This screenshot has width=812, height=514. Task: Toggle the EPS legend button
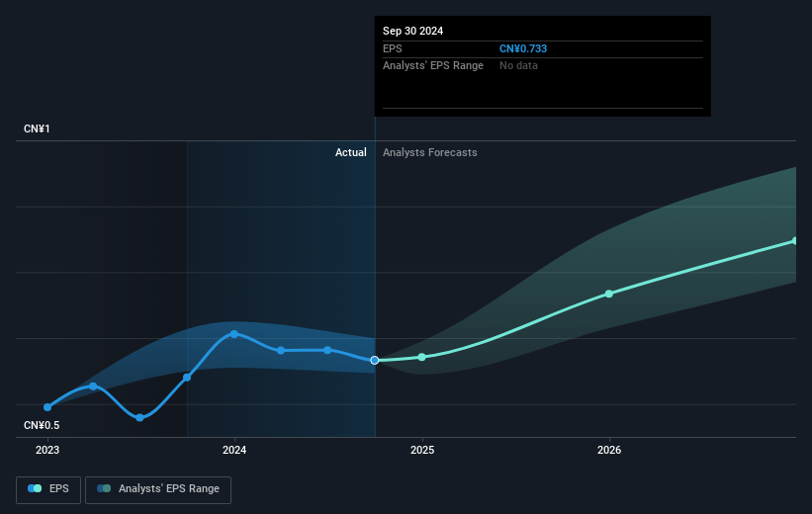click(48, 489)
